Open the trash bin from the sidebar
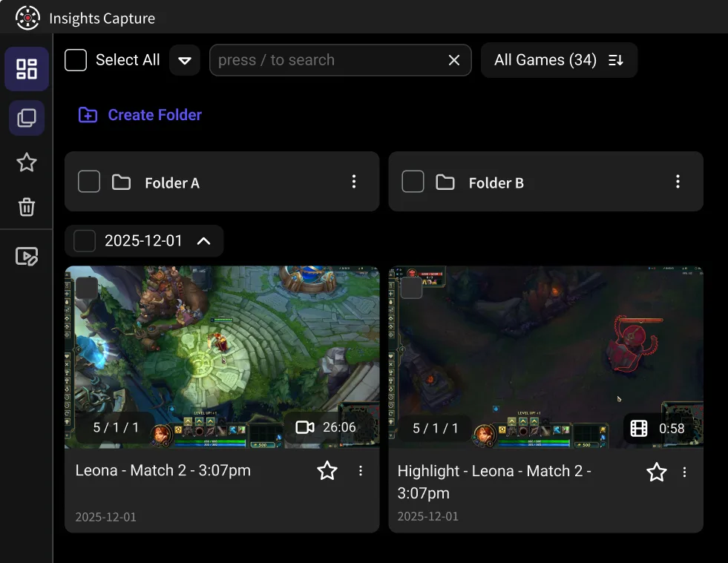Image resolution: width=728 pixels, height=563 pixels. click(x=27, y=208)
